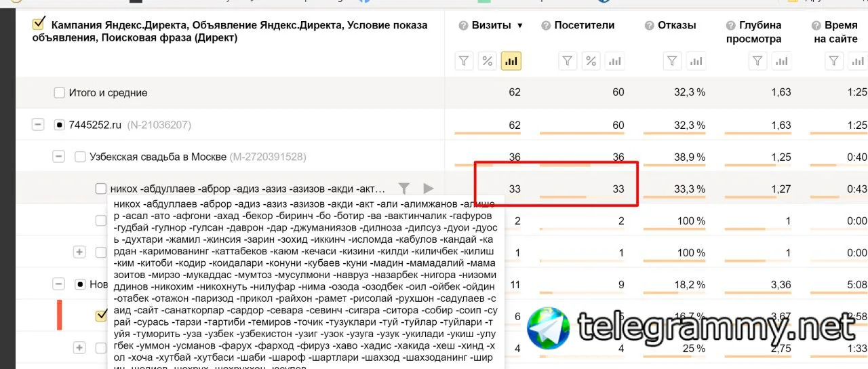Collapse the 7445252.ru campaign row
Image resolution: width=868 pixels, height=369 pixels.
[x=39, y=125]
